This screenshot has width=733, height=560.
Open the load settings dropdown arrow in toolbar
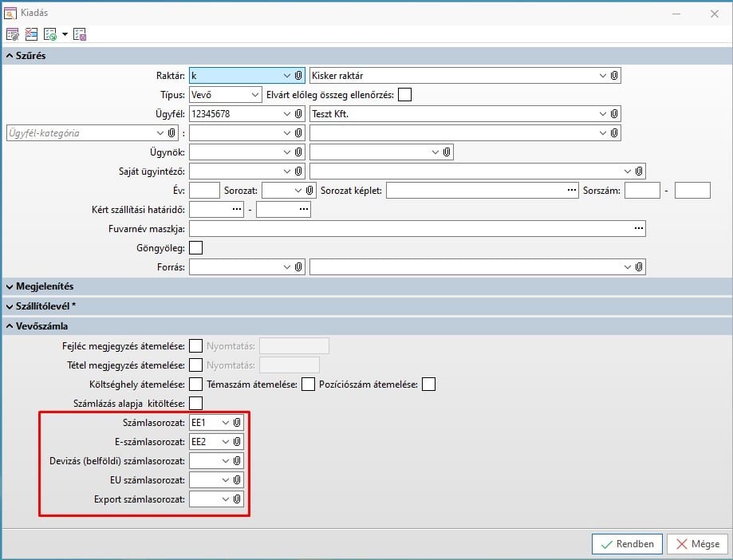click(64, 34)
